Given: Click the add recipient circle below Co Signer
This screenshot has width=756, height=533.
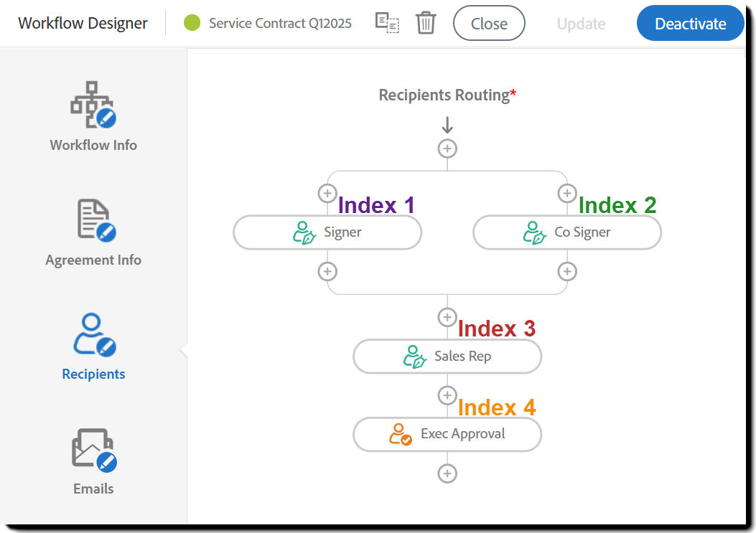Looking at the screenshot, I should (567, 271).
